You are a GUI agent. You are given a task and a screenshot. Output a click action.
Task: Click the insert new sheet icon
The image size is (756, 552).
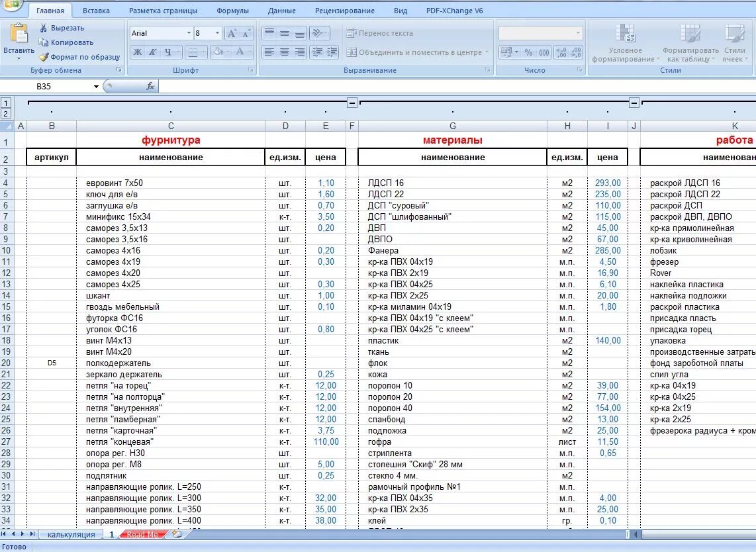click(177, 534)
